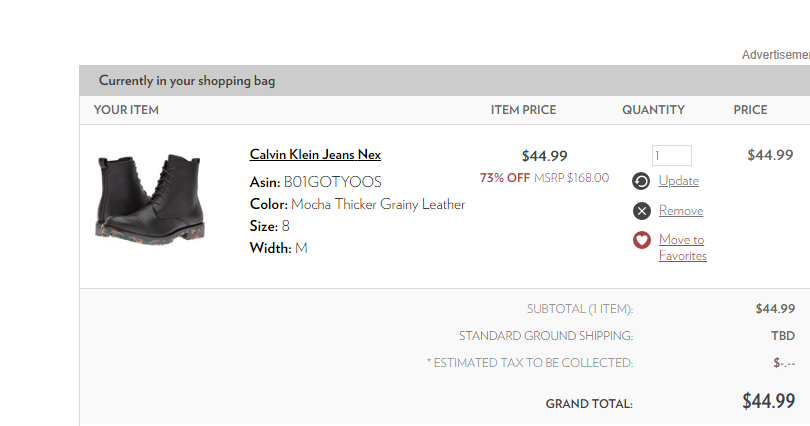This screenshot has height=426, width=810.
Task: Select the Move to Favorites link
Action: point(682,247)
